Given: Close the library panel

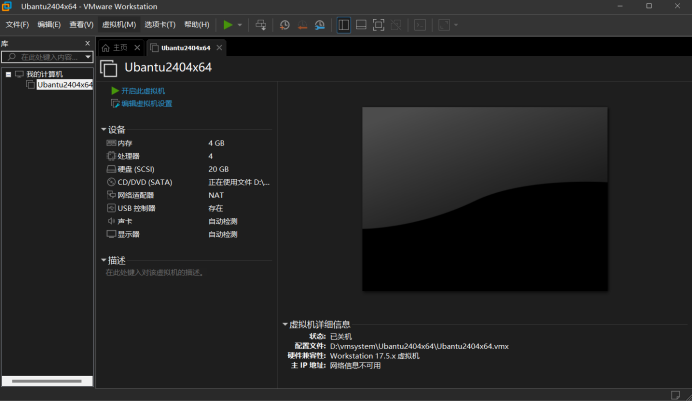Looking at the screenshot, I should click(87, 43).
